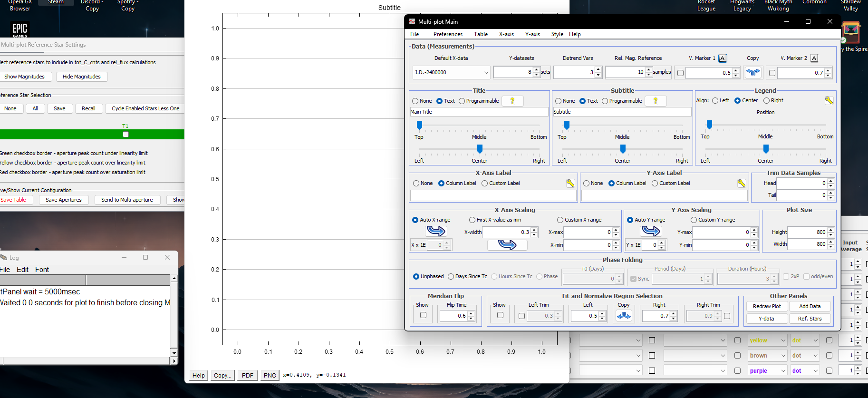This screenshot has width=868, height=398.
Task: Enable the Meridian Flip Show checkbox
Action: click(x=423, y=315)
